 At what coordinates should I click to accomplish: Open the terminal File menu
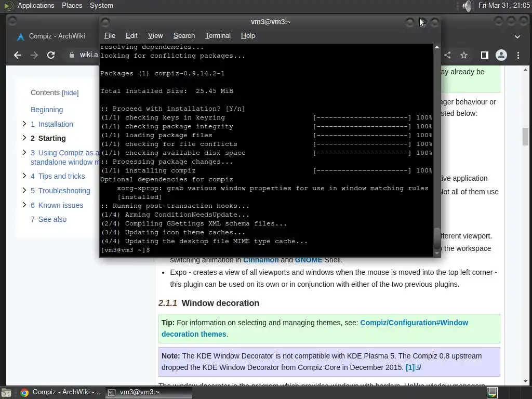point(110,36)
